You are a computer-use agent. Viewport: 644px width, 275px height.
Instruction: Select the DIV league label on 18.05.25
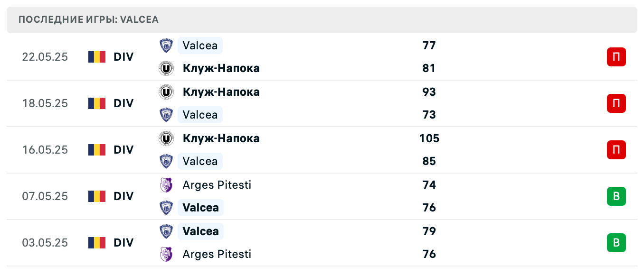(x=123, y=103)
